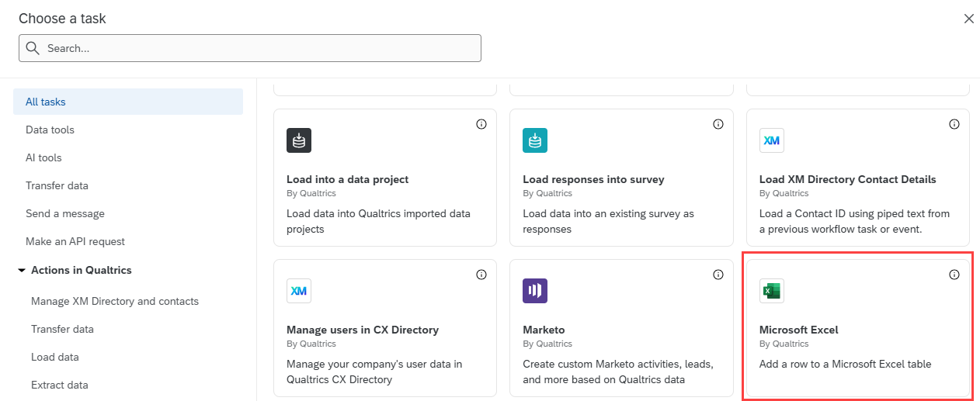Click the search magnifier icon
980x401 pixels.
pyautogui.click(x=33, y=48)
